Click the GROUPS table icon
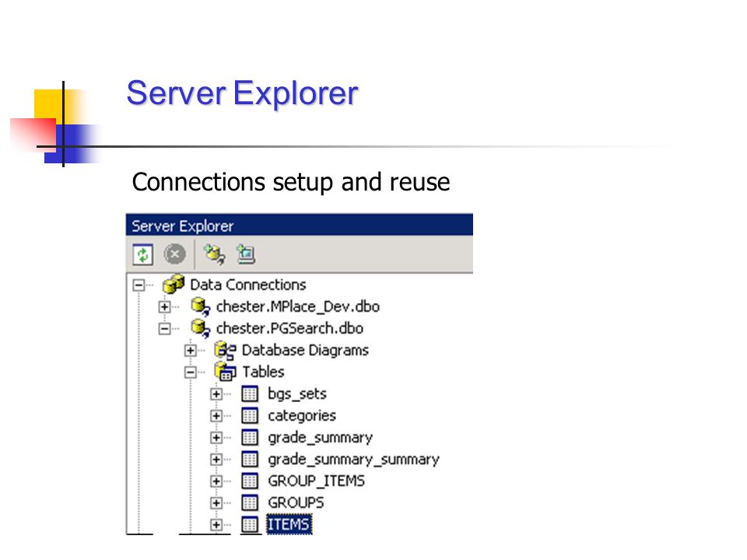The height and width of the screenshot is (560, 747). tap(250, 503)
